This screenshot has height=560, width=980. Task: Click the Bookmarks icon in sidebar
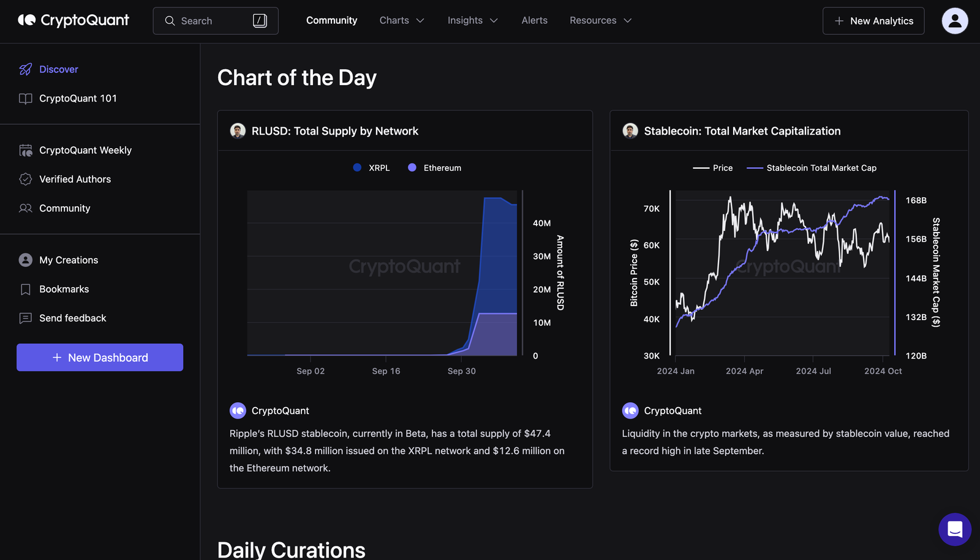[x=25, y=289]
